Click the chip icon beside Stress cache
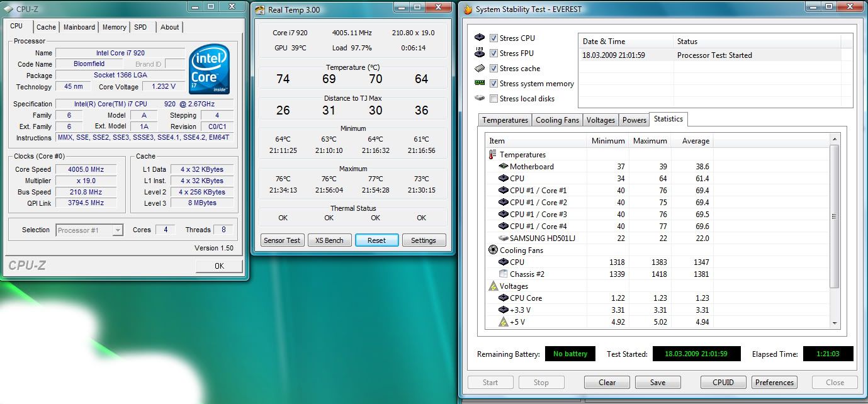The width and height of the screenshot is (868, 404). (x=480, y=68)
